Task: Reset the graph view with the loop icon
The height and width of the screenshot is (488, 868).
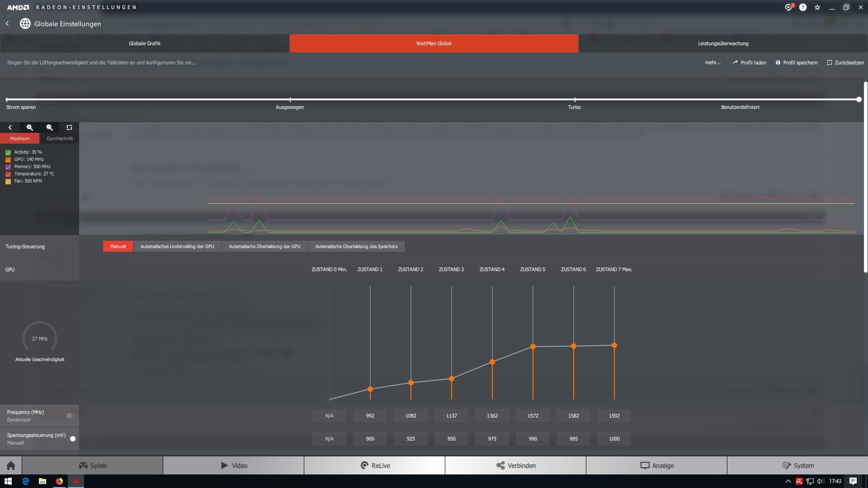Action: [x=69, y=127]
